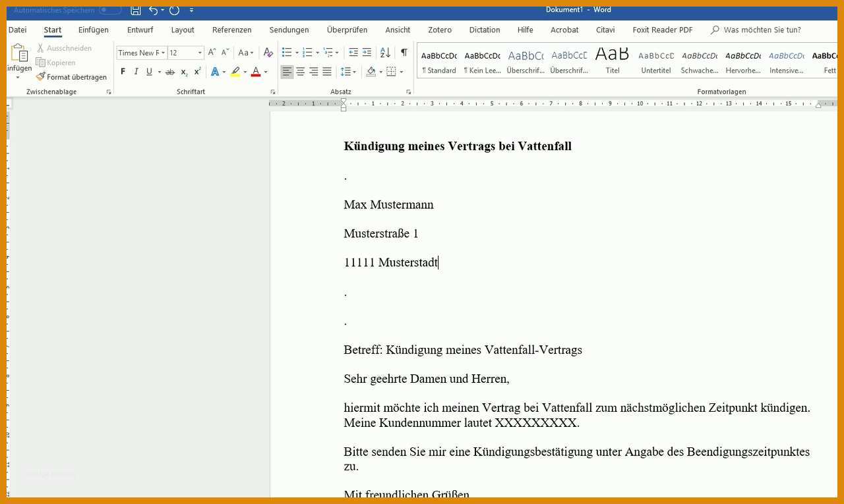Toggle italic formatting
844x504 pixels.
[136, 72]
